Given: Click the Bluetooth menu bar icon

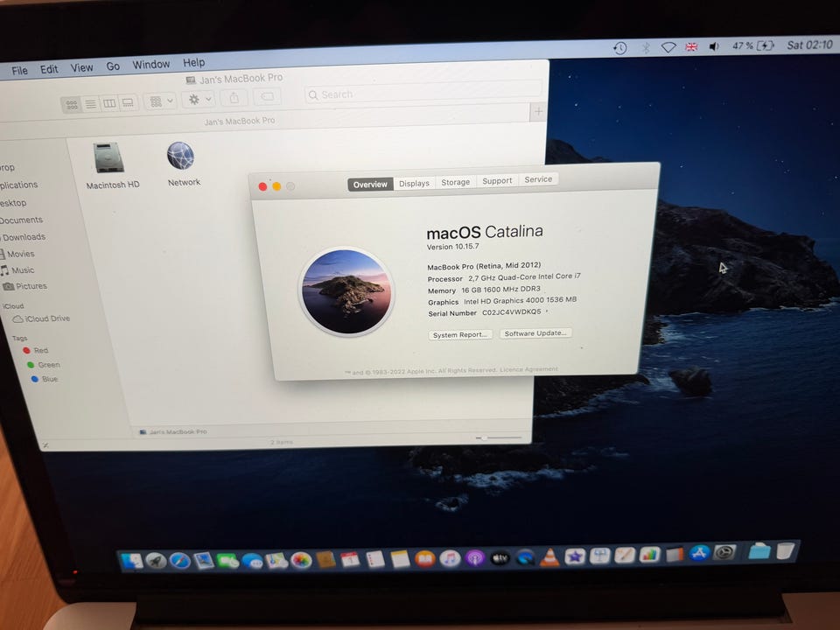Looking at the screenshot, I should 646,47.
